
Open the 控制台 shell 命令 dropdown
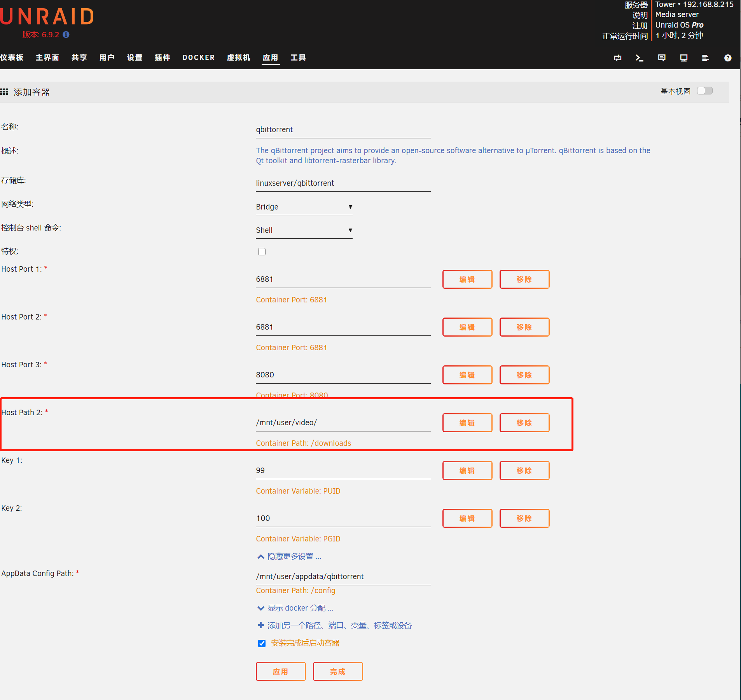pyautogui.click(x=304, y=230)
